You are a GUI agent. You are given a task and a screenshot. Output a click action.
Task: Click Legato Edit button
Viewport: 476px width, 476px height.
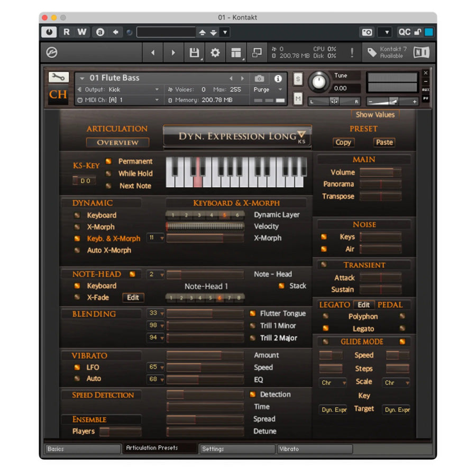pyautogui.click(x=364, y=305)
